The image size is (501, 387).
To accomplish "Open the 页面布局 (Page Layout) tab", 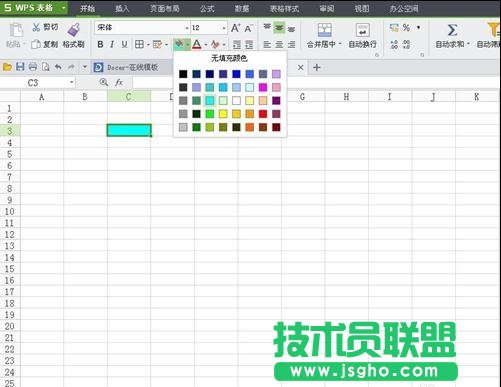I will tap(164, 8).
